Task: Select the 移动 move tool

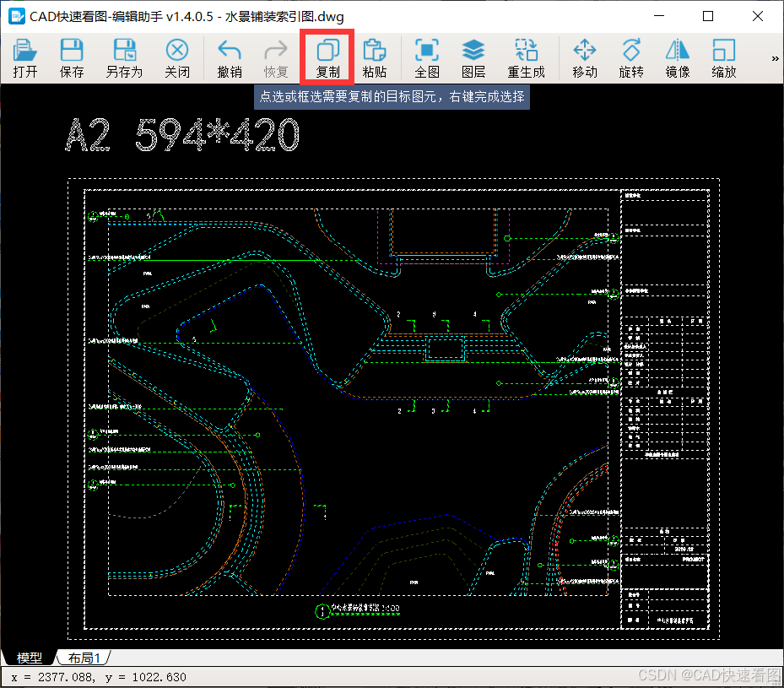Action: pos(585,58)
